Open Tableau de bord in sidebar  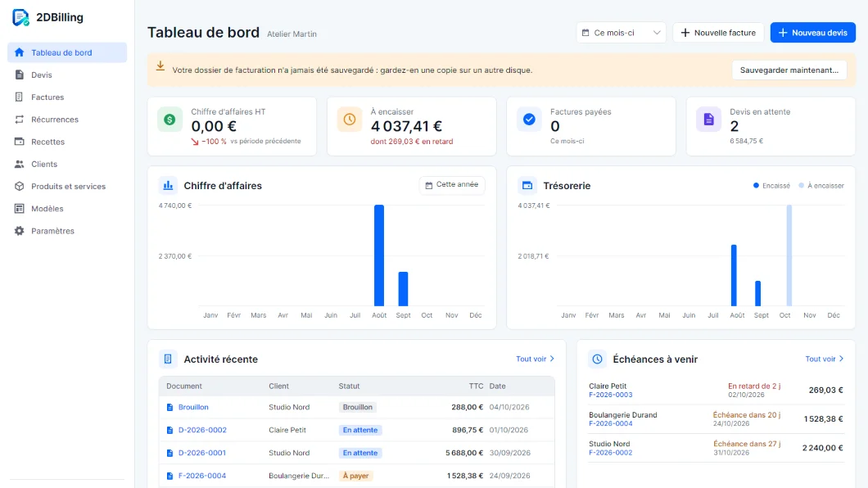click(x=67, y=52)
